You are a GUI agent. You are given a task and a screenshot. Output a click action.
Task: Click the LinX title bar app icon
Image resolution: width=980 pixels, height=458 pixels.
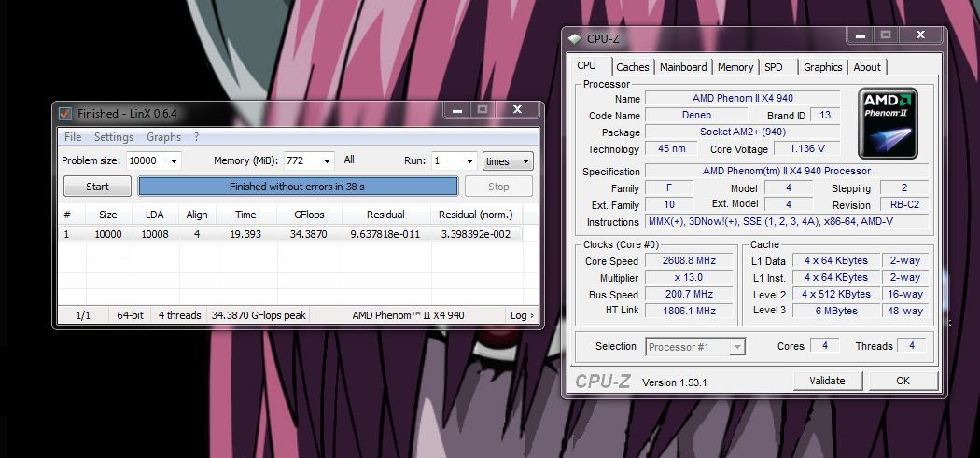(65, 113)
